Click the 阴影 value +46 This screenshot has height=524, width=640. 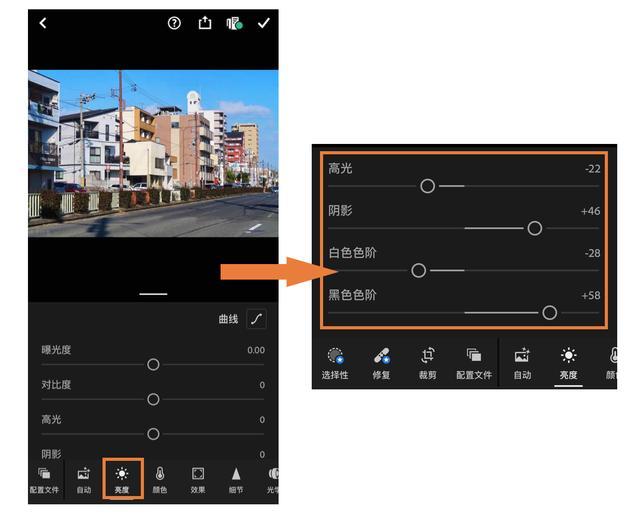[590, 211]
